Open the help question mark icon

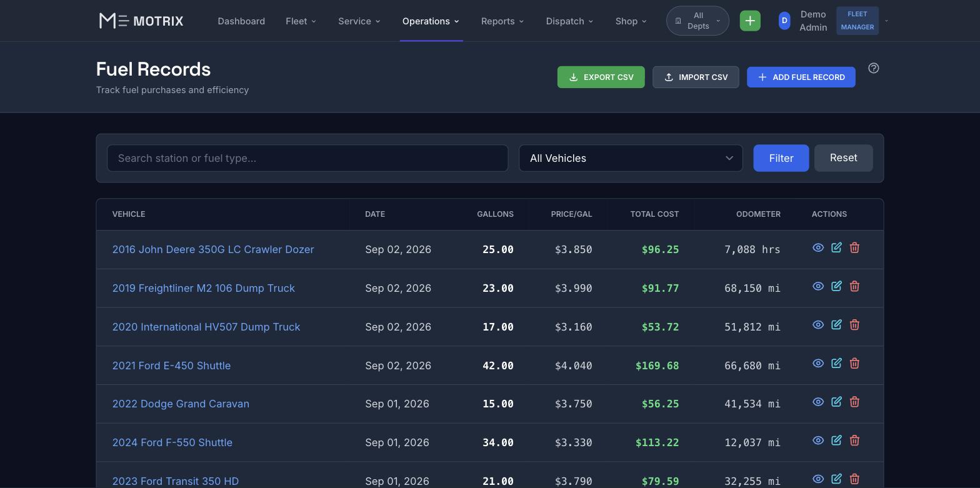click(x=874, y=68)
